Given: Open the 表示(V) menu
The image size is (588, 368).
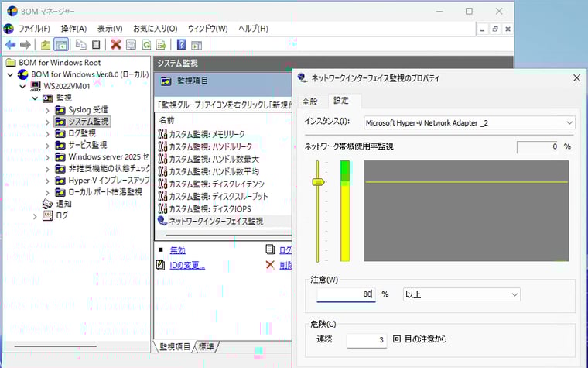Looking at the screenshot, I should [x=110, y=29].
